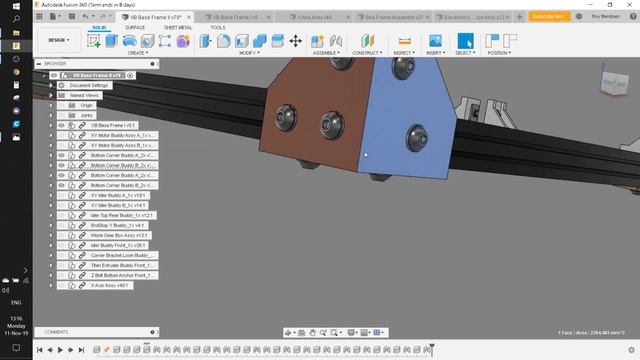The height and width of the screenshot is (360, 640).
Task: Show the XY Motor Buddy Assy B component
Action: [x=62, y=145]
